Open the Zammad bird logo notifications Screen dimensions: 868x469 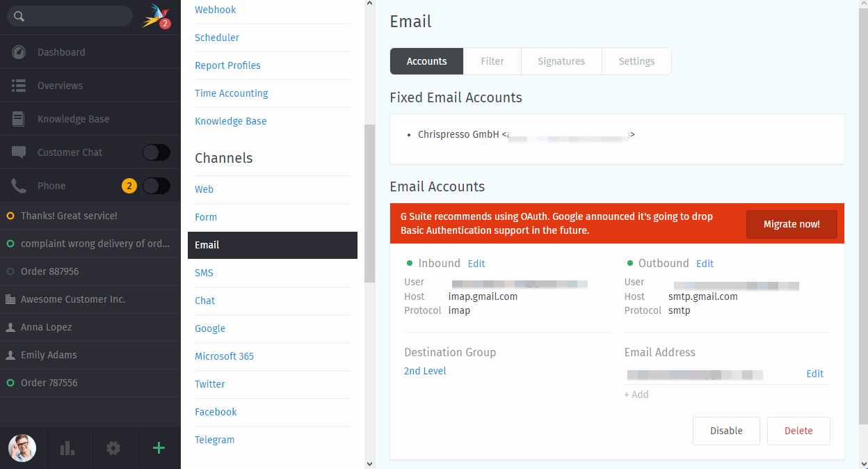(x=156, y=16)
